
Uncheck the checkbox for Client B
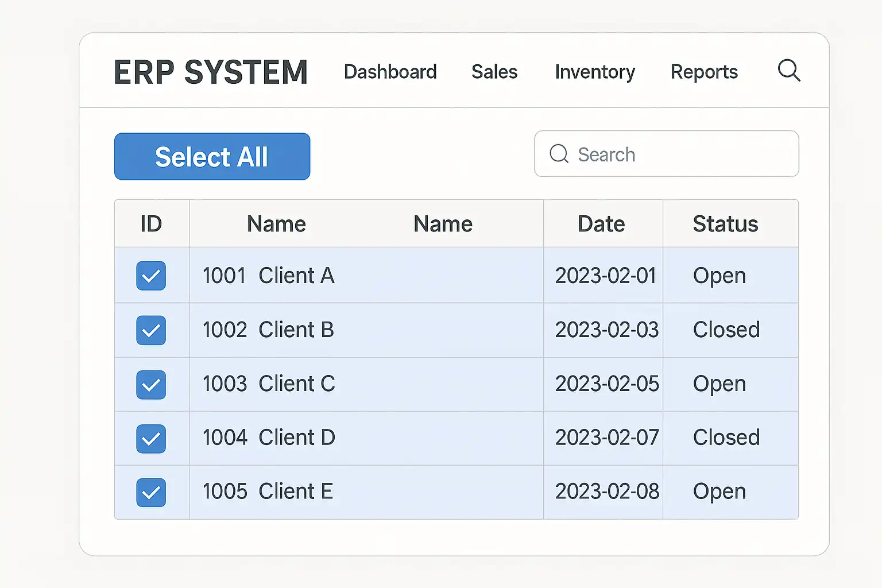click(151, 330)
